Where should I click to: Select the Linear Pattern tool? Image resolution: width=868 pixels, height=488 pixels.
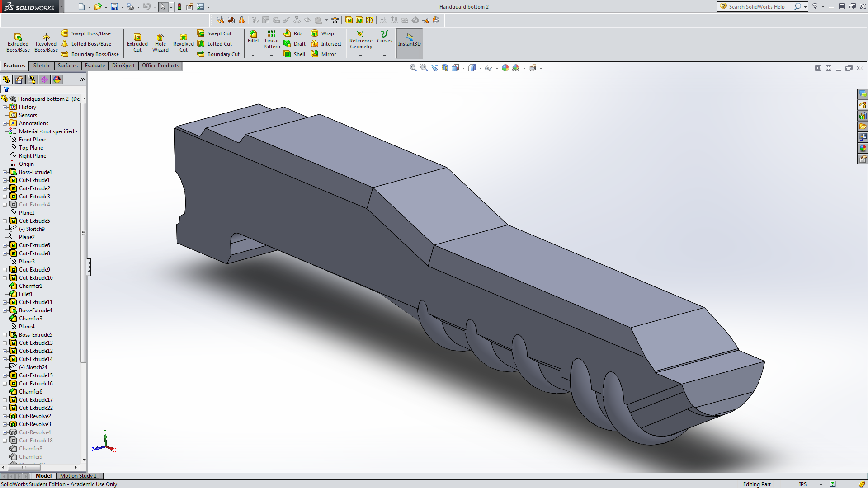point(272,40)
